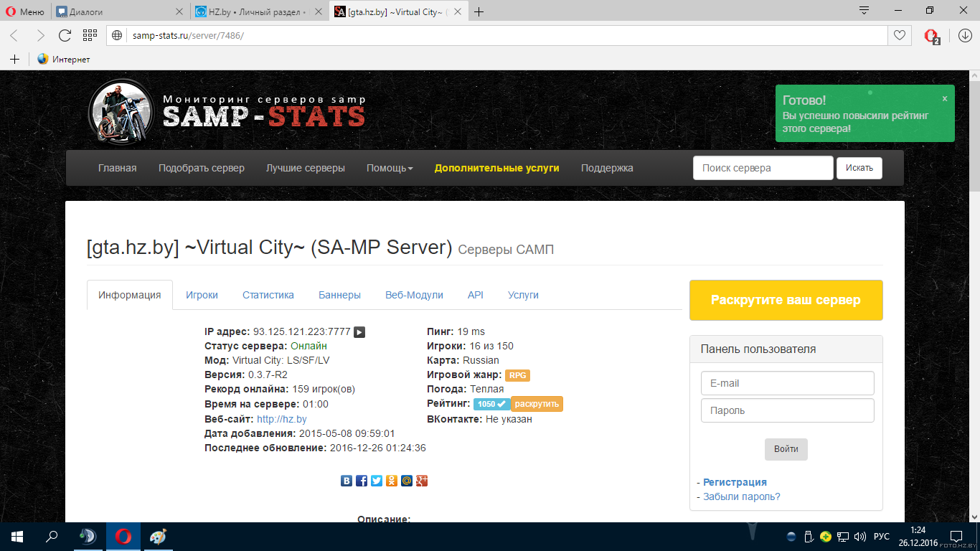
Task: Open the browser downloads panel
Action: pyautogui.click(x=964, y=35)
